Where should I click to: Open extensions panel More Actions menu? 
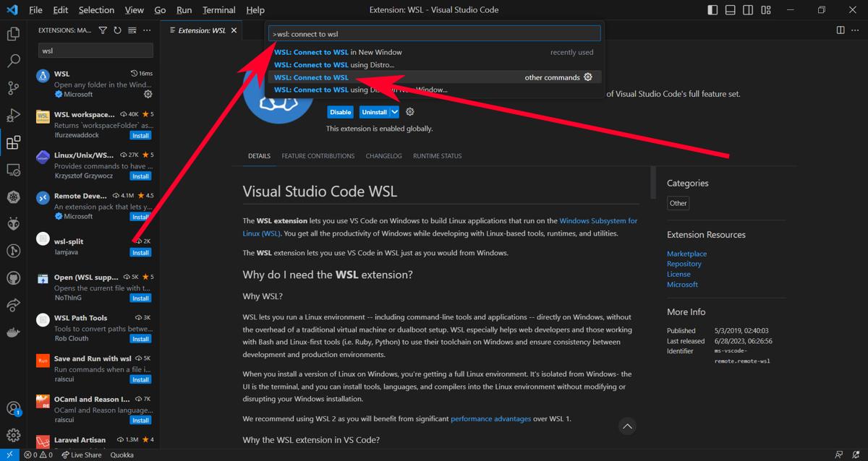(147, 30)
